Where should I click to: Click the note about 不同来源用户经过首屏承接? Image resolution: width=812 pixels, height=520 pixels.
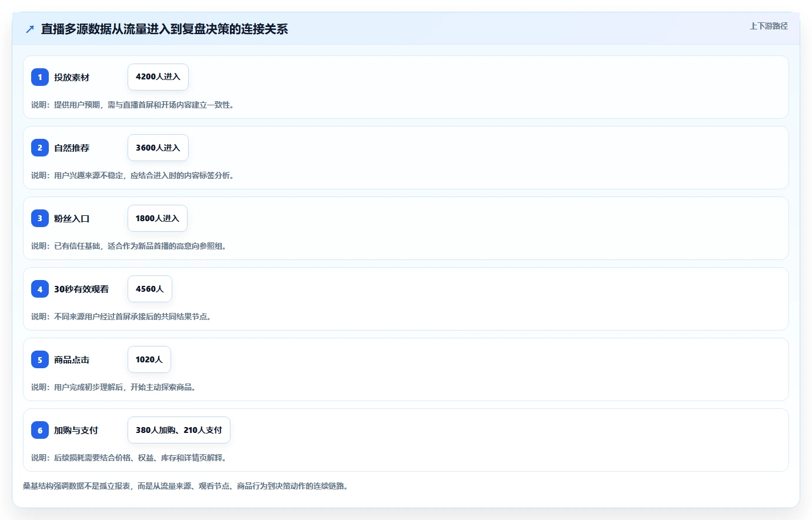pos(122,316)
